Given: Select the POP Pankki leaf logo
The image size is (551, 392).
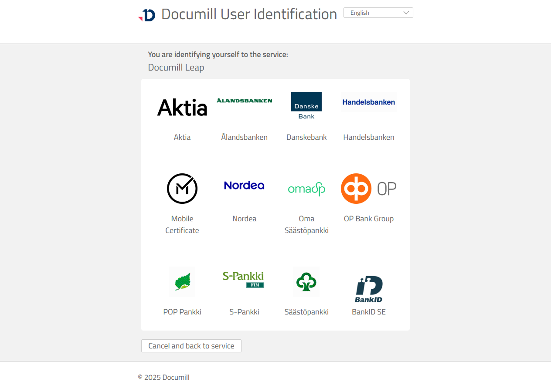Looking at the screenshot, I should (182, 282).
